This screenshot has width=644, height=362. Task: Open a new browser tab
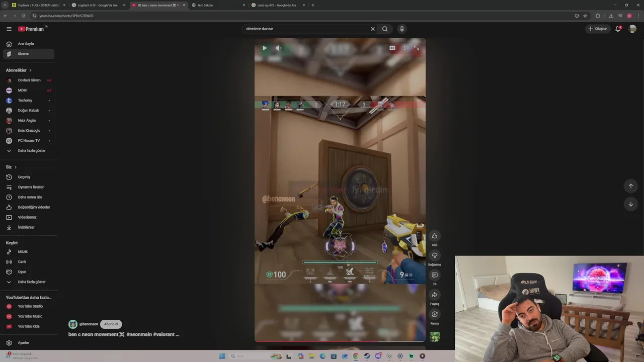[x=313, y=5]
